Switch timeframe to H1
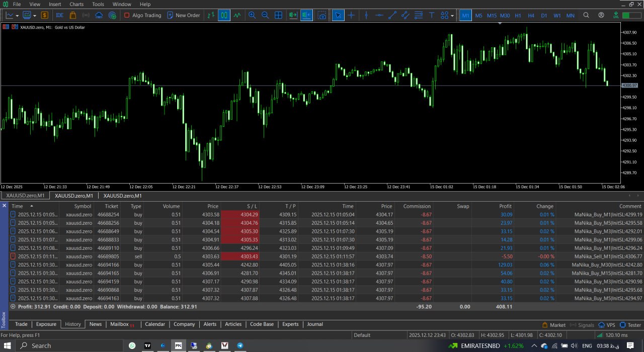This screenshot has height=352, width=644. pyautogui.click(x=518, y=16)
